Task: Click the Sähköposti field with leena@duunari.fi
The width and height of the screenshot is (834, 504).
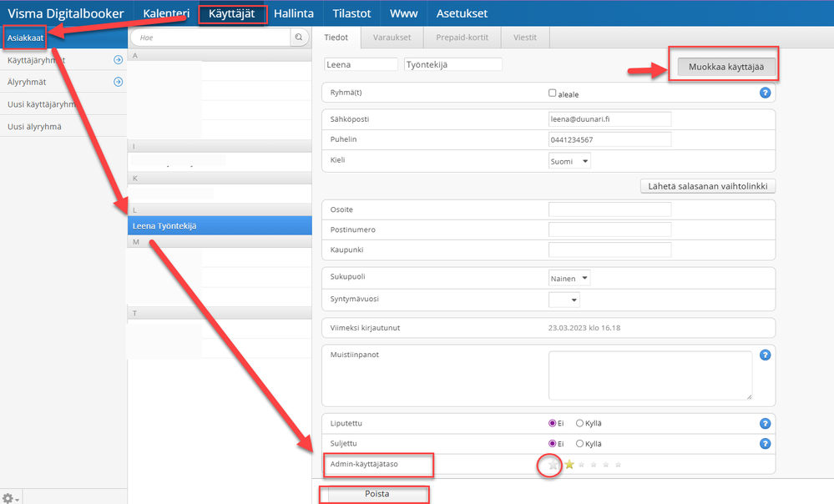Action: pyautogui.click(x=609, y=119)
